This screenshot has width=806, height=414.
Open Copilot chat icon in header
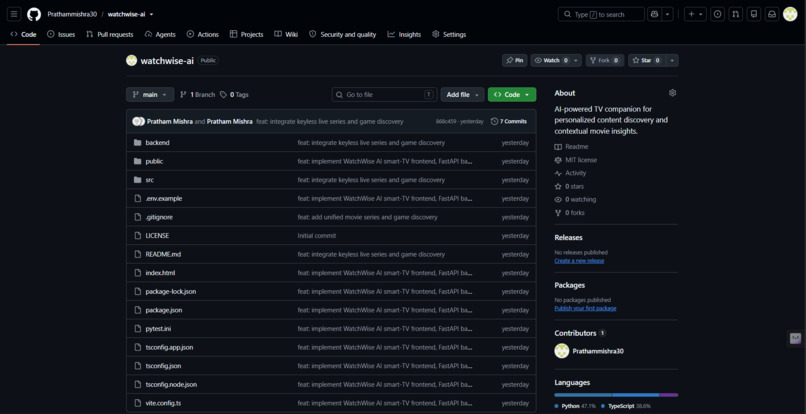click(x=654, y=14)
